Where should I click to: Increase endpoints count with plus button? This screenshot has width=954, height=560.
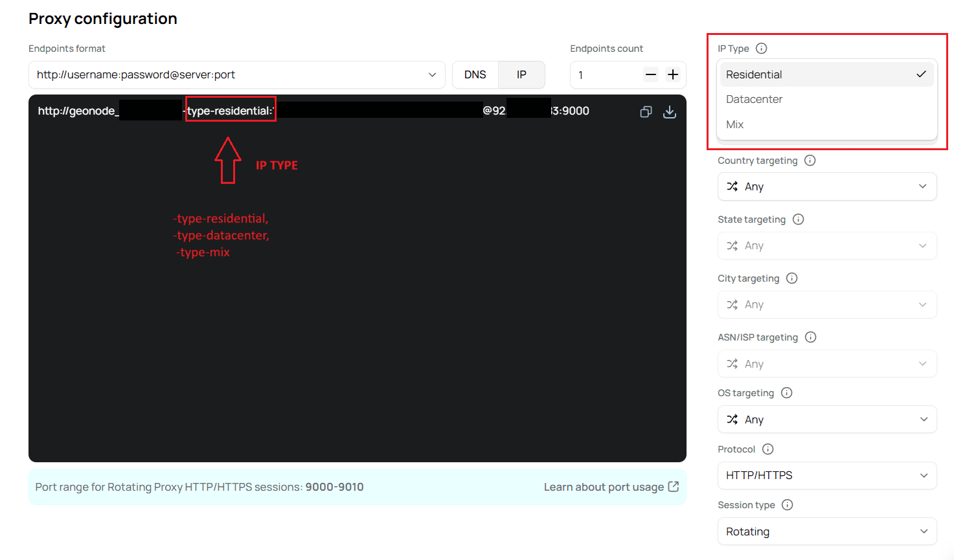(x=673, y=74)
